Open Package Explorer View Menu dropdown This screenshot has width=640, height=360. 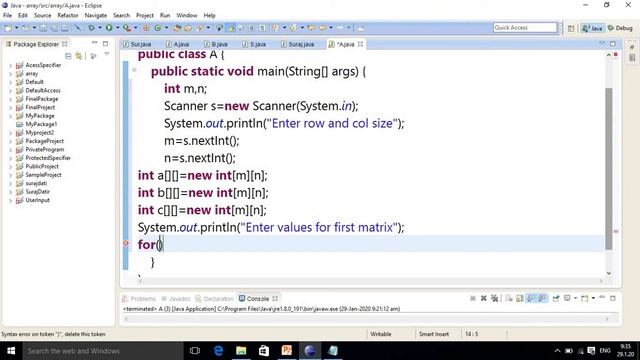[x=107, y=54]
